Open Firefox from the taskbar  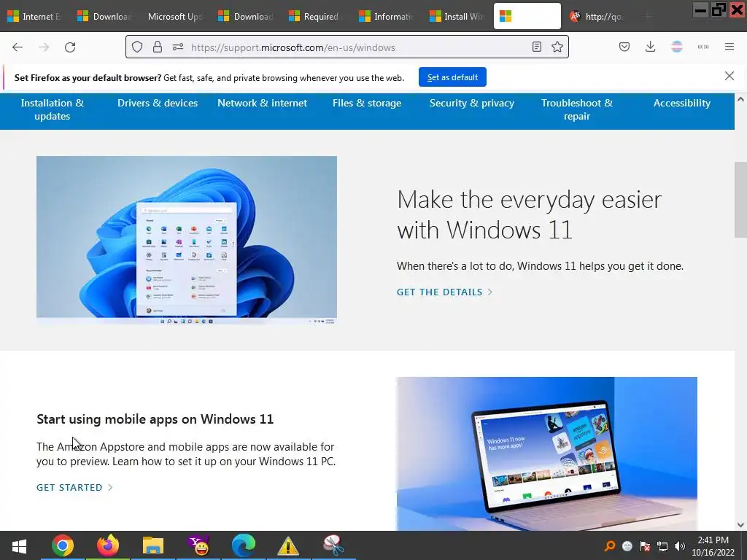coord(108,545)
